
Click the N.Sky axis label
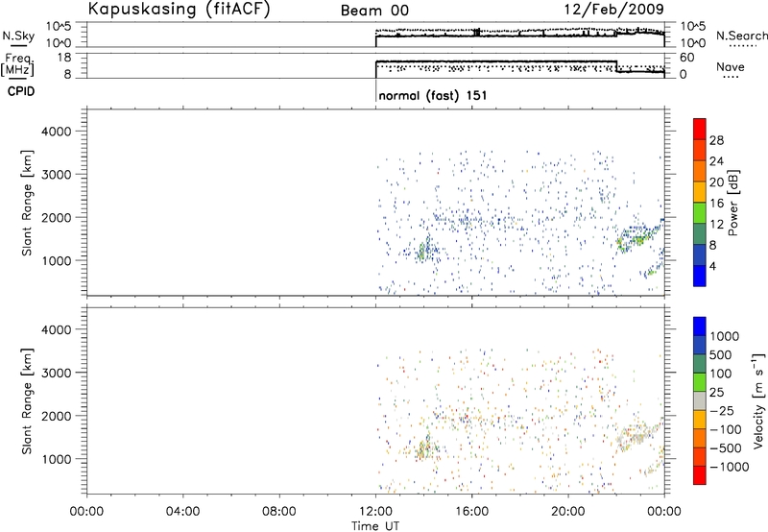pos(18,36)
